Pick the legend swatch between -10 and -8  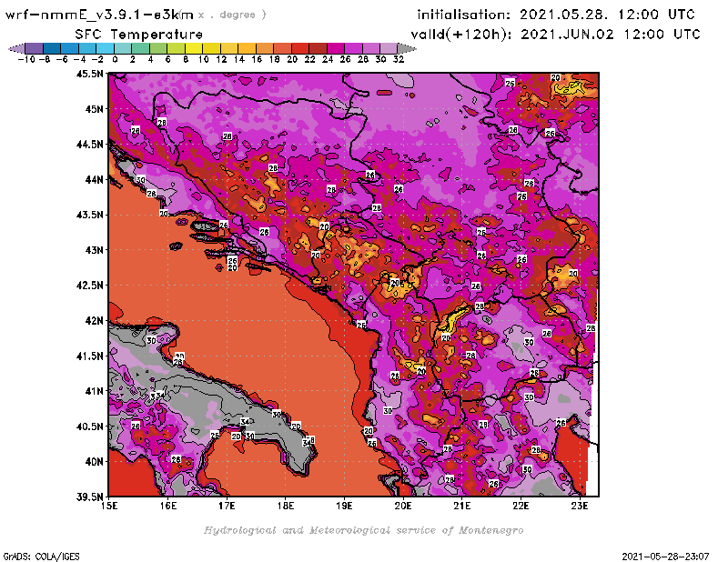(x=35, y=48)
